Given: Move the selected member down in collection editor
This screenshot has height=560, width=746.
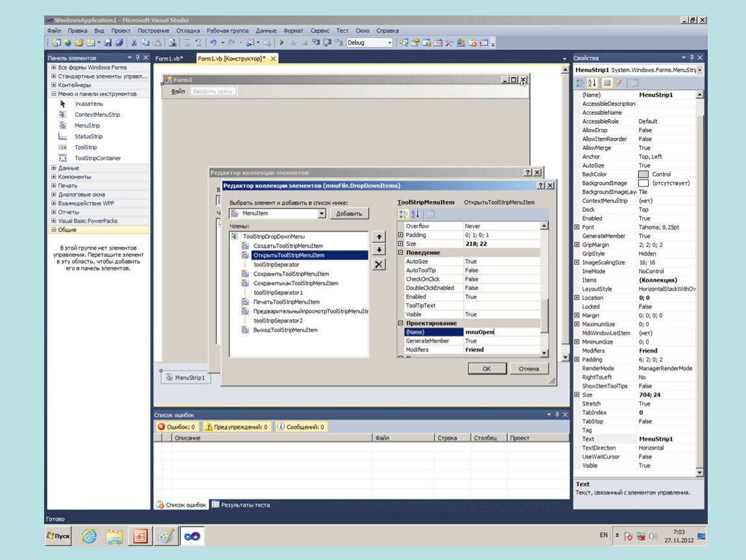Looking at the screenshot, I should [x=379, y=250].
